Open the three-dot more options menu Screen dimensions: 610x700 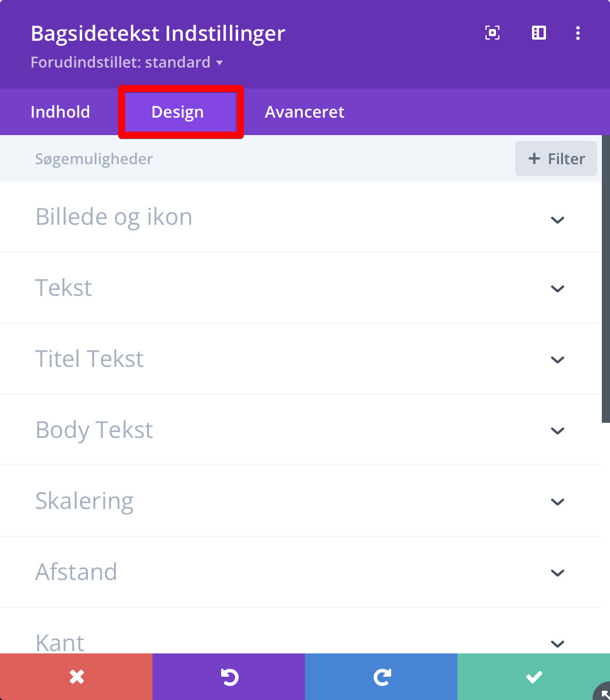point(577,33)
